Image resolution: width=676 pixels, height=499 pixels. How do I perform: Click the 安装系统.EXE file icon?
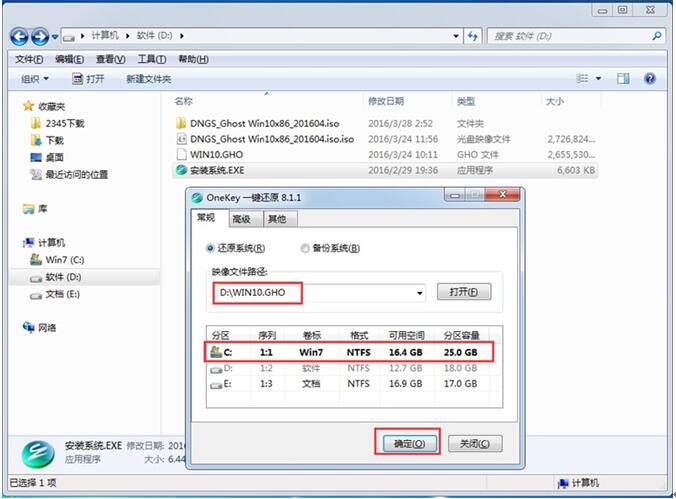click(180, 171)
